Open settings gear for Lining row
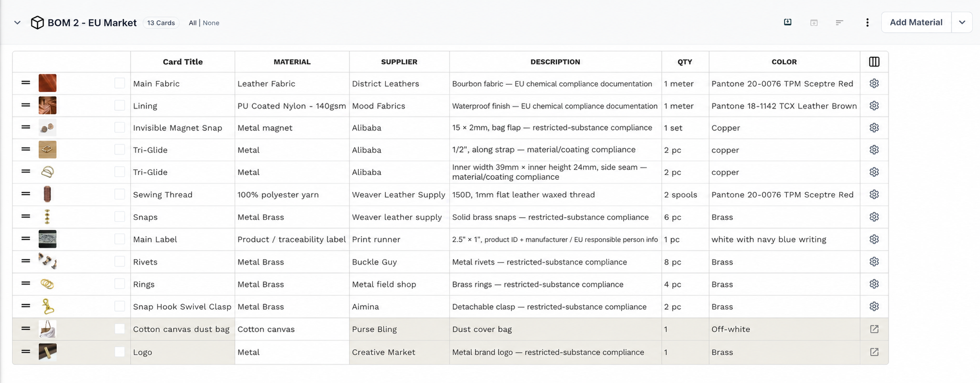The height and width of the screenshot is (383, 980). [874, 106]
